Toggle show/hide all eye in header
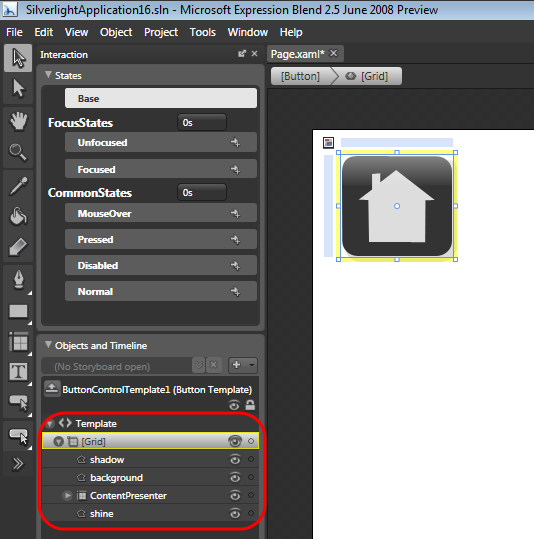Image resolution: width=534 pixels, height=539 pixels. tap(234, 405)
